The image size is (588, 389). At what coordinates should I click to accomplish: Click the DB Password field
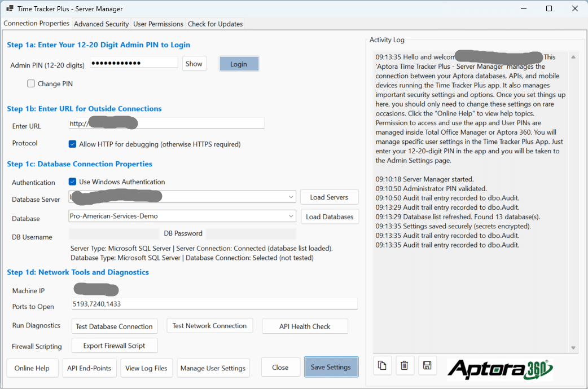(251, 234)
